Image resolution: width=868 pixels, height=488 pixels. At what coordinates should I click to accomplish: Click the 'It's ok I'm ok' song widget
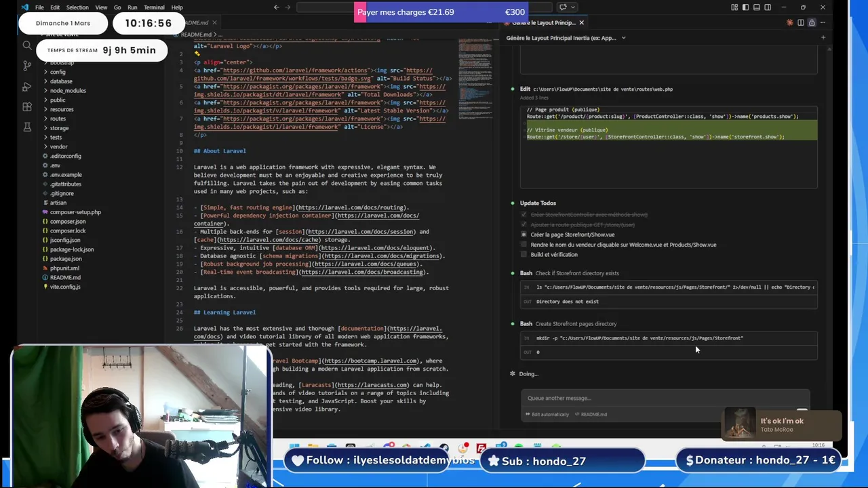point(781,424)
